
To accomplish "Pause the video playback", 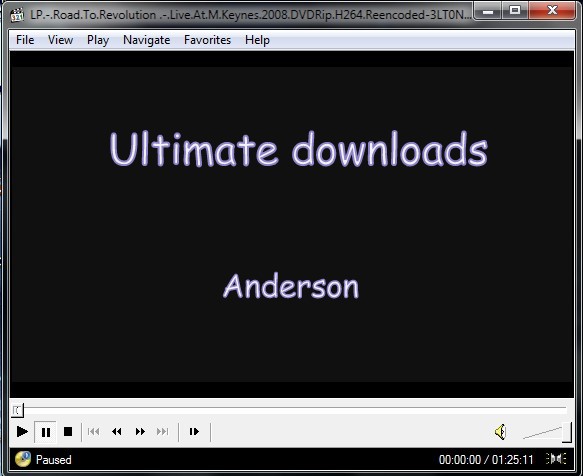I will [45, 432].
